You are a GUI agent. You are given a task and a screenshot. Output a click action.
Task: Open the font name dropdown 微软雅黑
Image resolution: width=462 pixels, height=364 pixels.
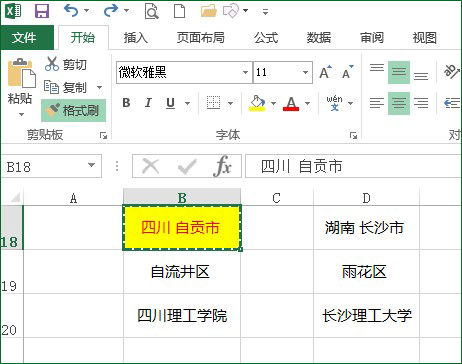point(245,72)
